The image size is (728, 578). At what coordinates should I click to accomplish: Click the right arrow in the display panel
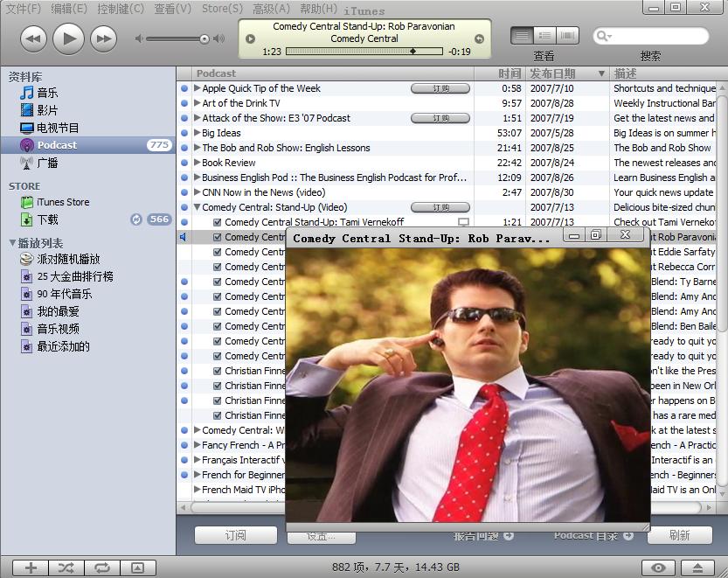(479, 38)
